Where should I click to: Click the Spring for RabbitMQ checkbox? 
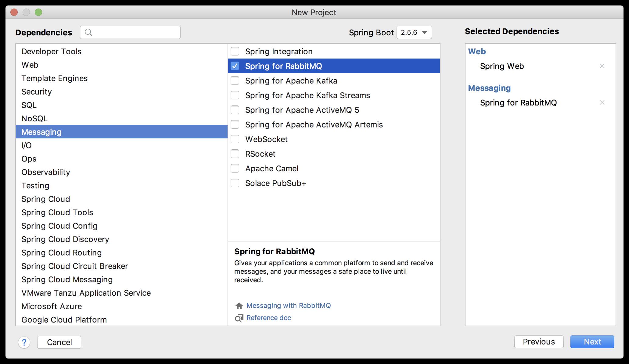(x=235, y=66)
